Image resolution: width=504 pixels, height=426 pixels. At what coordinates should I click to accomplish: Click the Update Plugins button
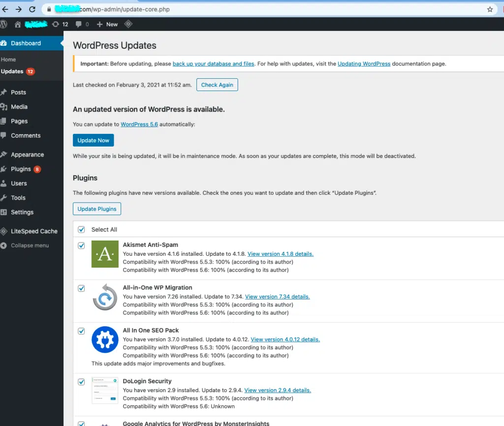[97, 209]
